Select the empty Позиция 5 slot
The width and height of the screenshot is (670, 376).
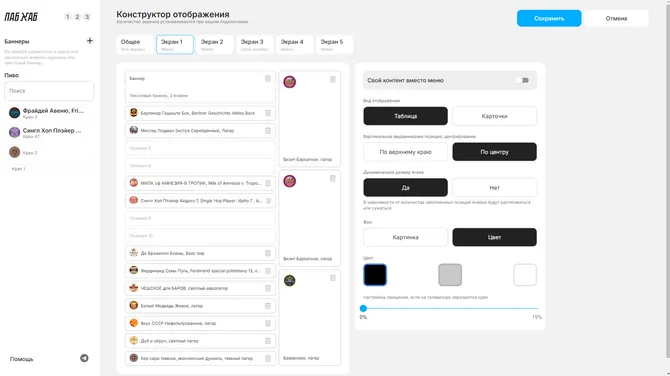pyautogui.click(x=200, y=148)
